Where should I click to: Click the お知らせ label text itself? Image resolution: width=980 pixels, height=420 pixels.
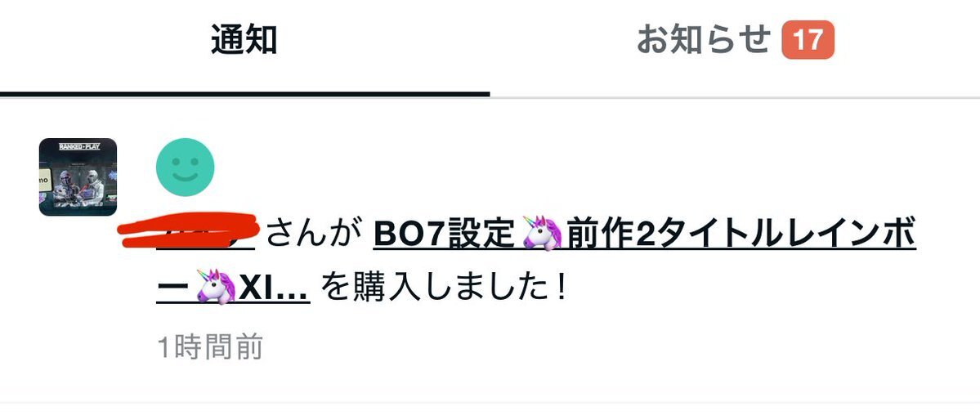704,41
